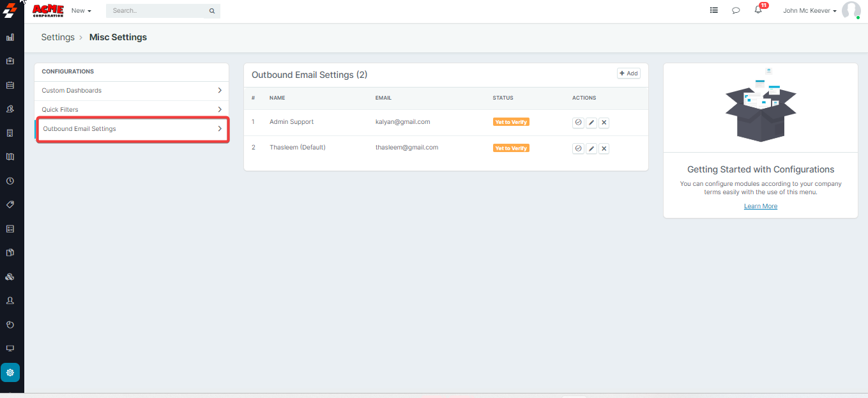Expand the Custom Dashboards chevron

pos(220,91)
